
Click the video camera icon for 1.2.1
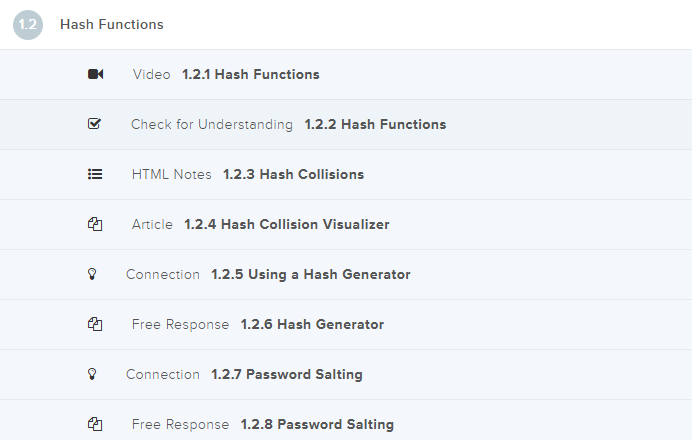click(x=95, y=74)
